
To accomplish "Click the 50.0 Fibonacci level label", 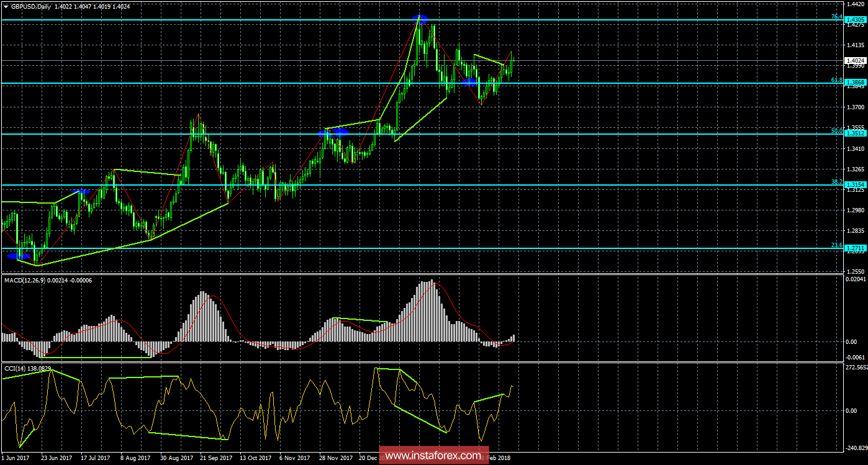I will point(838,131).
